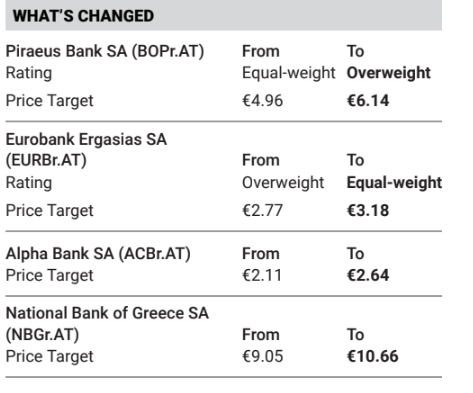The image size is (473, 393).
Task: Select Piraeus new price target €6.14
Action: tap(368, 101)
